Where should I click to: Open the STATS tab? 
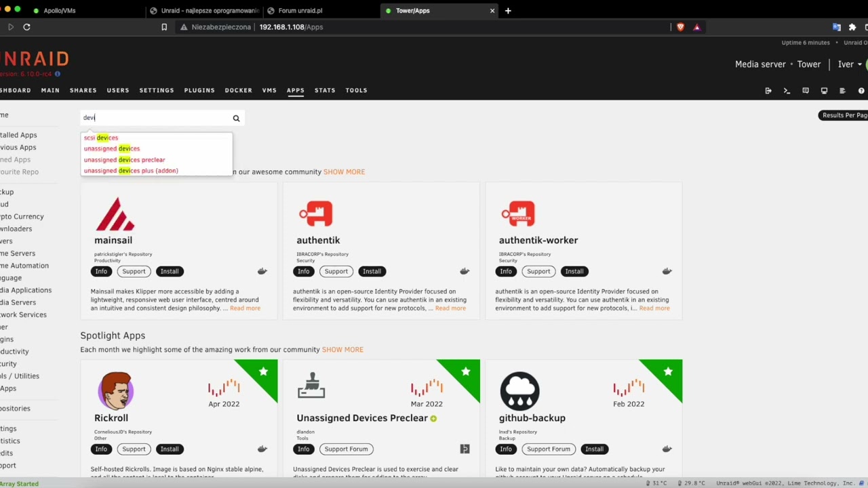tap(325, 90)
